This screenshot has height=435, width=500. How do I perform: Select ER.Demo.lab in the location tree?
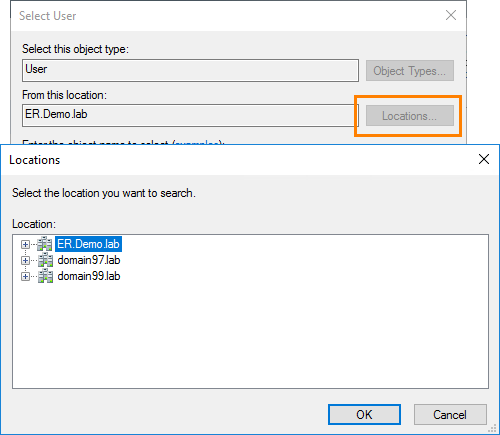click(88, 244)
